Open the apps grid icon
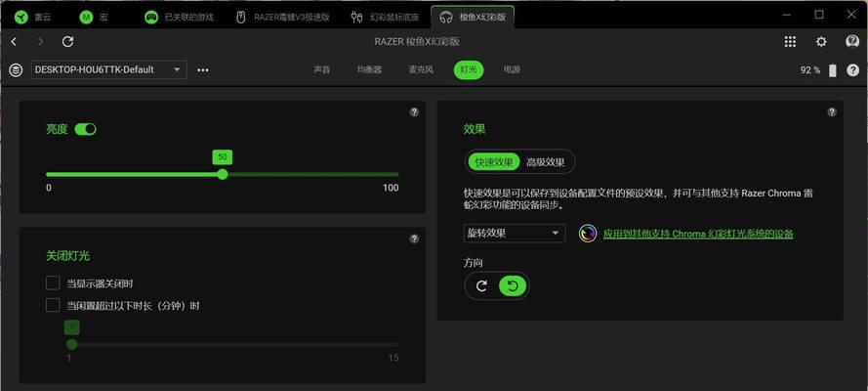The image size is (868, 391). (790, 41)
